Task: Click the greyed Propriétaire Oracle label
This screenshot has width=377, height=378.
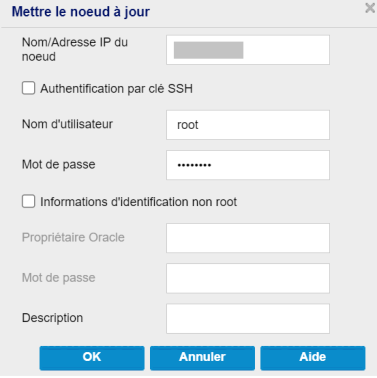Action: click(x=73, y=238)
